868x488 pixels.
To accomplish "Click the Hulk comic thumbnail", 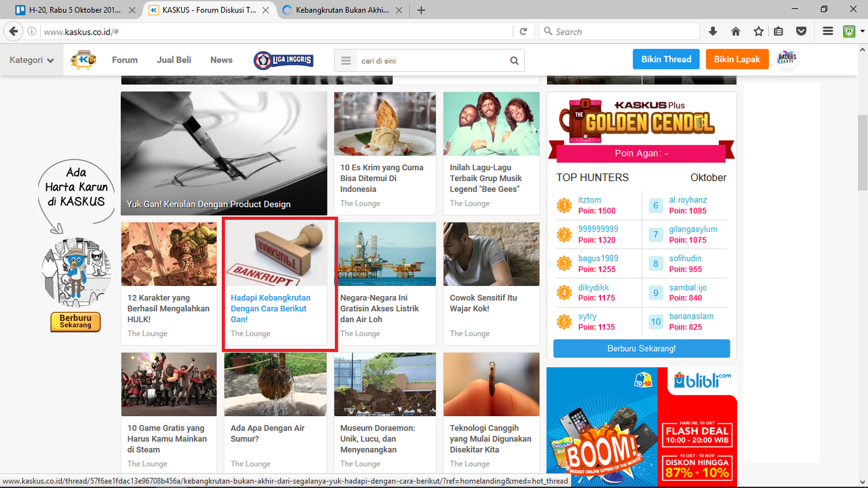I will [x=169, y=253].
